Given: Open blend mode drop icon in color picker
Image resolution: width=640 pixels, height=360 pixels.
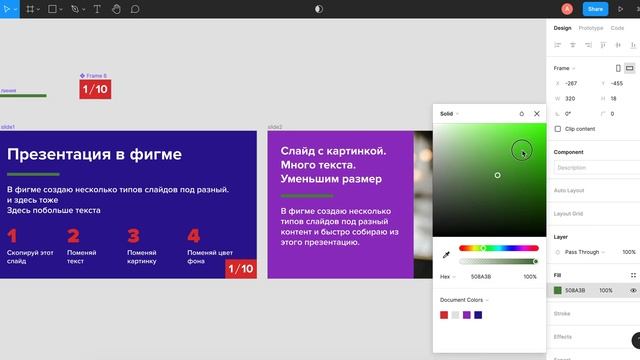Looking at the screenshot, I should 522,114.
